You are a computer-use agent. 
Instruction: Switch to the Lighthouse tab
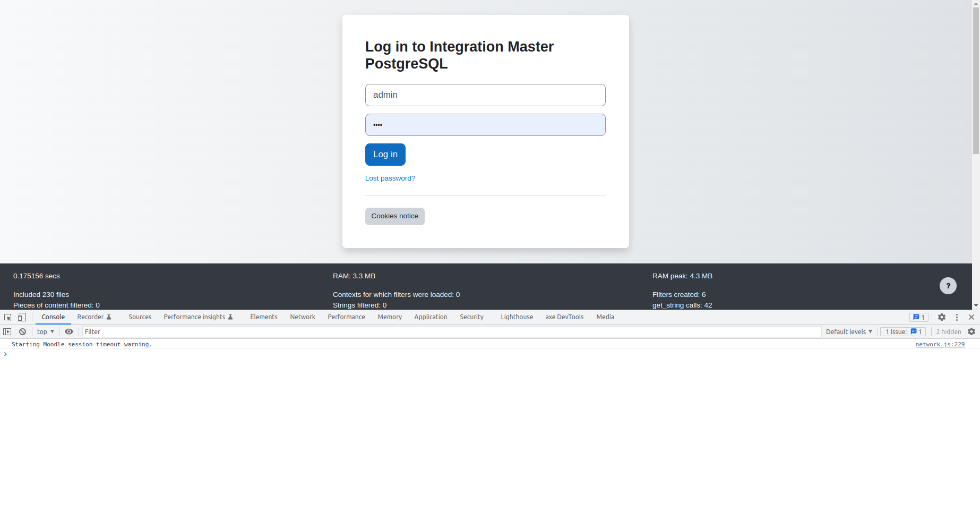(517, 317)
